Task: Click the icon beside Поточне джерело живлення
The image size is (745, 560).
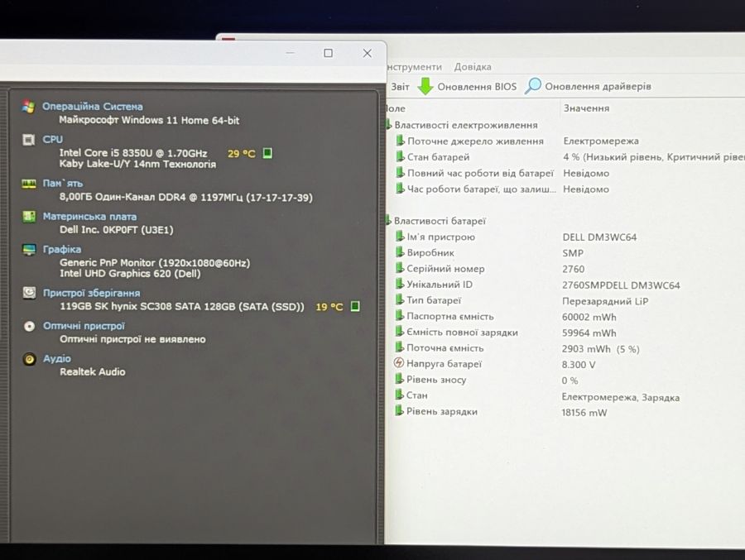Action: click(400, 141)
